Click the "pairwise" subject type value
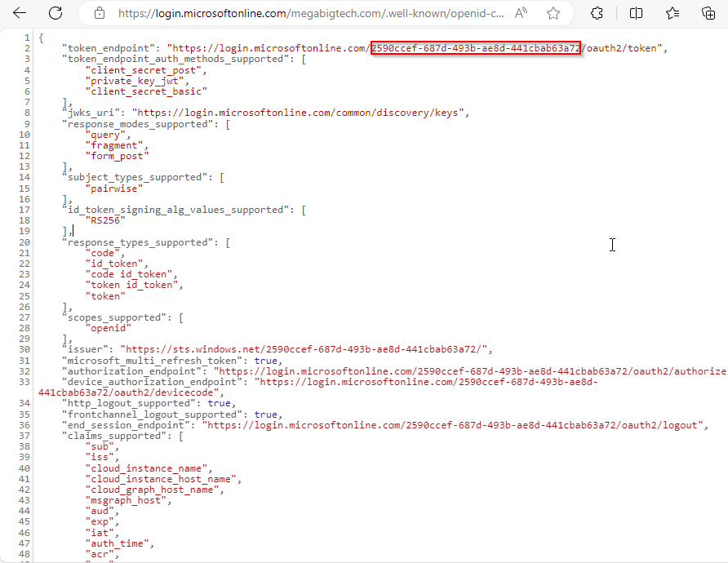This screenshot has height=563, width=728. (x=113, y=188)
